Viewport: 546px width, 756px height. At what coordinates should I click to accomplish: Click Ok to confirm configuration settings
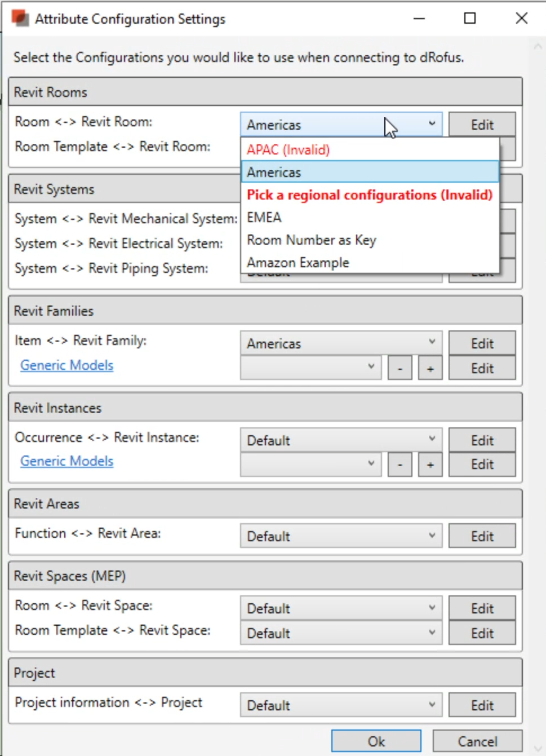pos(376,741)
